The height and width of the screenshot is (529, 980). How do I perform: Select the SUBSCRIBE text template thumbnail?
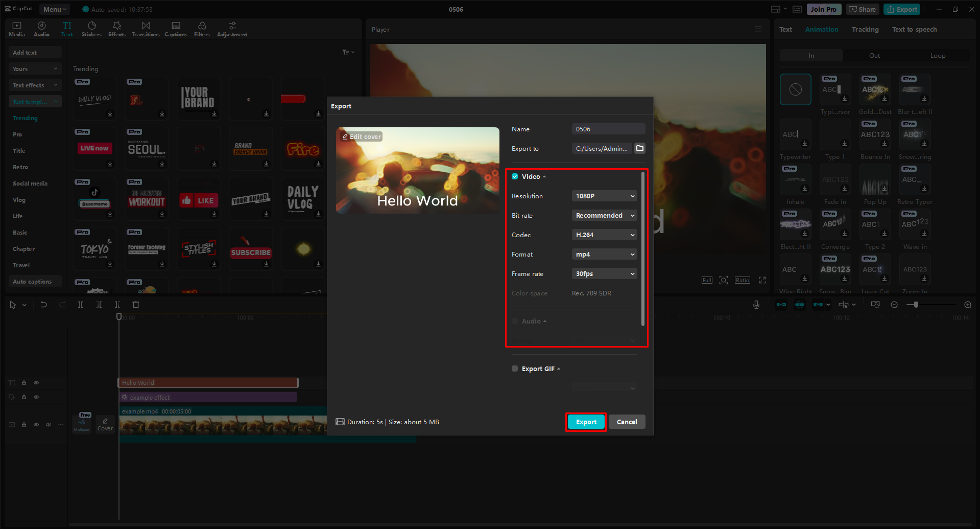coord(251,248)
